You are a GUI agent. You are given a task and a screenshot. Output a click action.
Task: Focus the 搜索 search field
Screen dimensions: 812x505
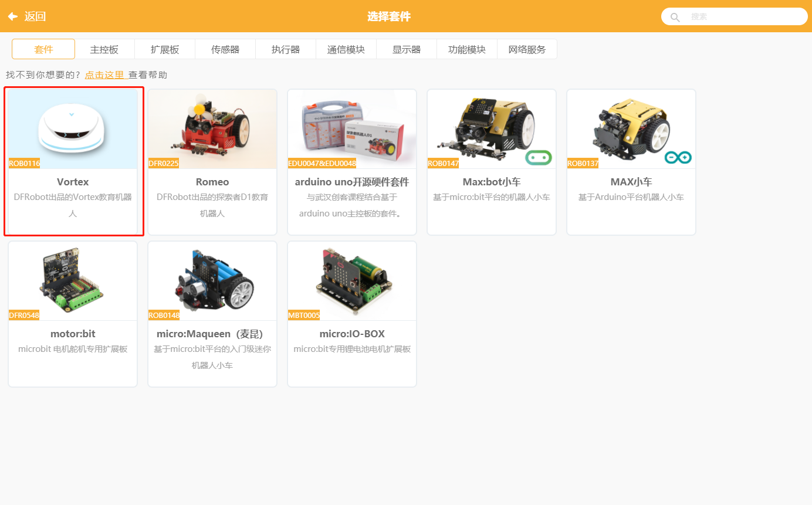click(734, 16)
